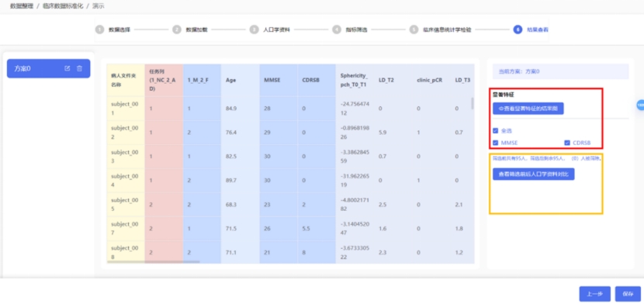Click the LD_T2 column header
This screenshot has height=304, width=644.
click(x=393, y=80)
